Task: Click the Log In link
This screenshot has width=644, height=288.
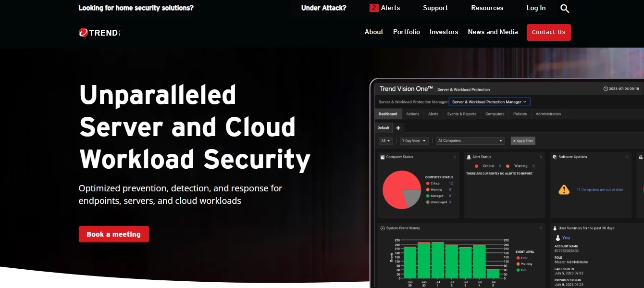Action: [536, 8]
